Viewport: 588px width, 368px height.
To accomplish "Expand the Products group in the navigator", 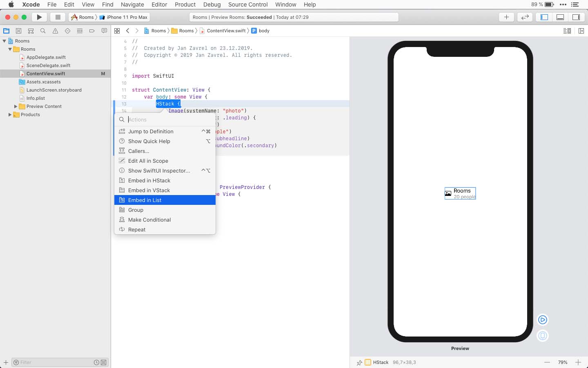I will click(x=9, y=114).
